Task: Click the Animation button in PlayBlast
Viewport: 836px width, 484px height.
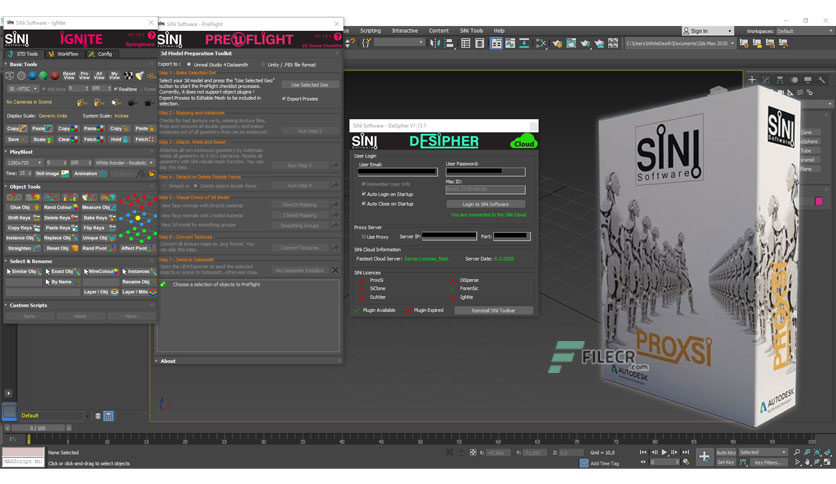Action: (x=90, y=174)
